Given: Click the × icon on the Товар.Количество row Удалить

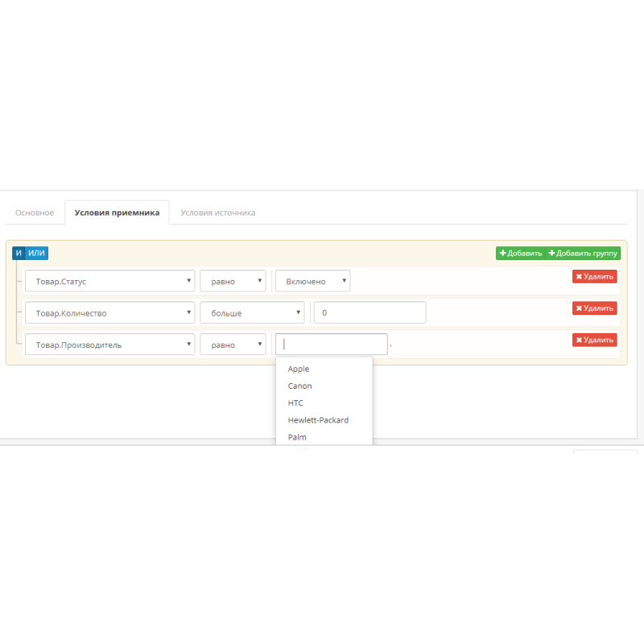Looking at the screenshot, I should click(578, 308).
